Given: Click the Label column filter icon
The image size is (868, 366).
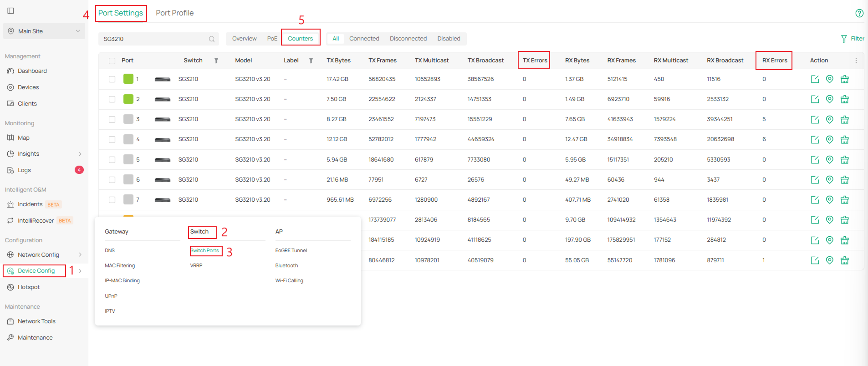Looking at the screenshot, I should click(311, 61).
